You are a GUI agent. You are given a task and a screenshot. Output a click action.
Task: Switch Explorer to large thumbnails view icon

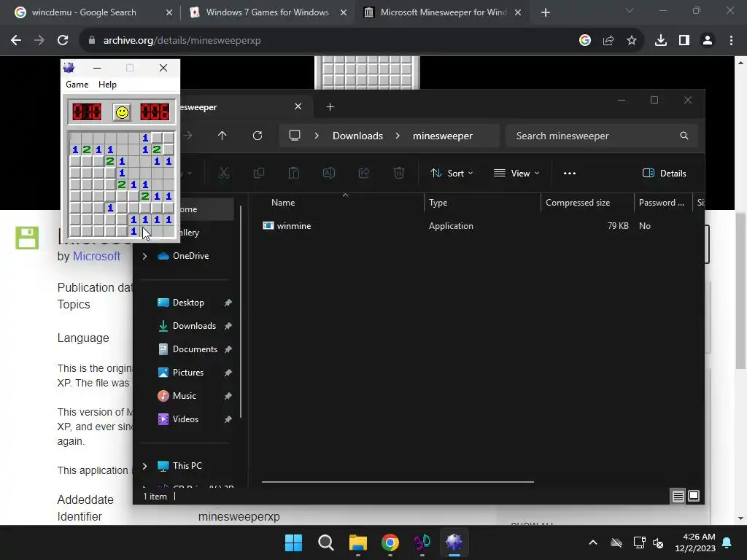coord(694,496)
